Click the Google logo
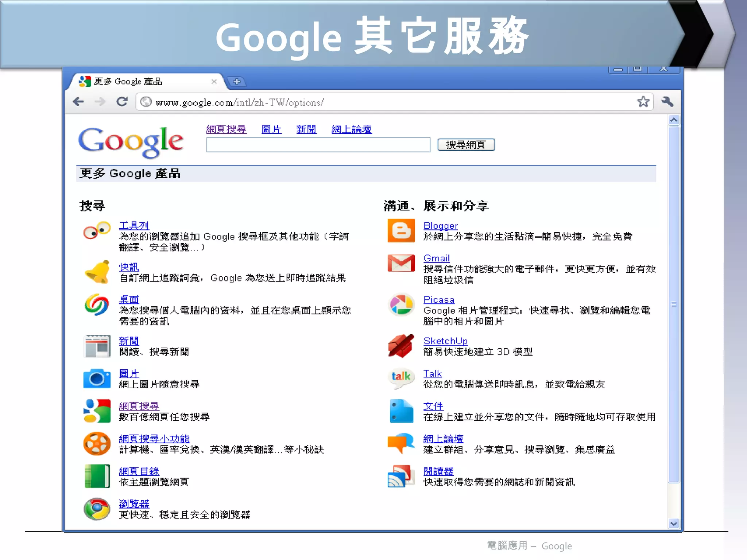 click(x=131, y=142)
